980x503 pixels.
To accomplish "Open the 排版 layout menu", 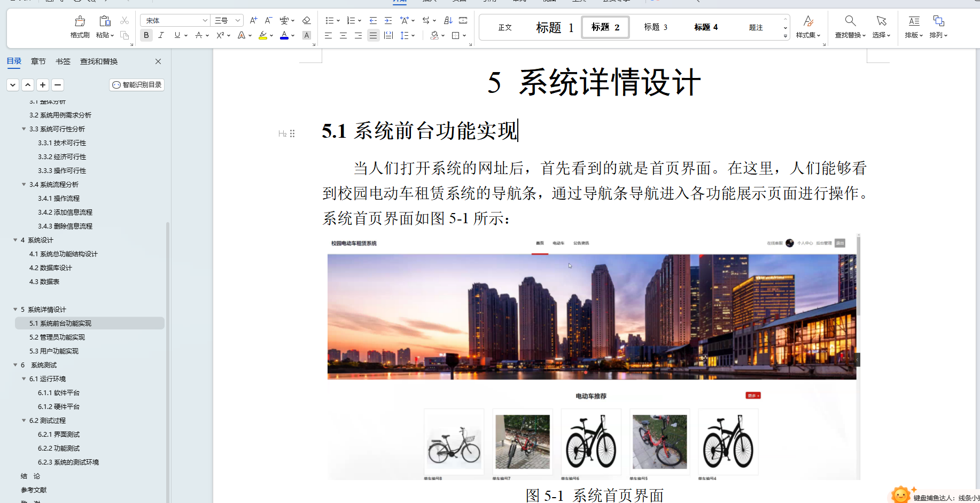I will coord(914,27).
